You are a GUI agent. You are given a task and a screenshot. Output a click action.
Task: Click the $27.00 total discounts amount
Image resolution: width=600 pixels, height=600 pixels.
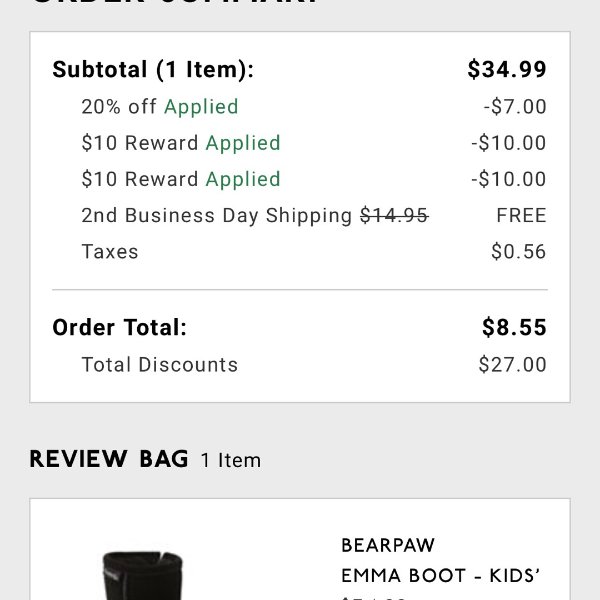coord(512,364)
